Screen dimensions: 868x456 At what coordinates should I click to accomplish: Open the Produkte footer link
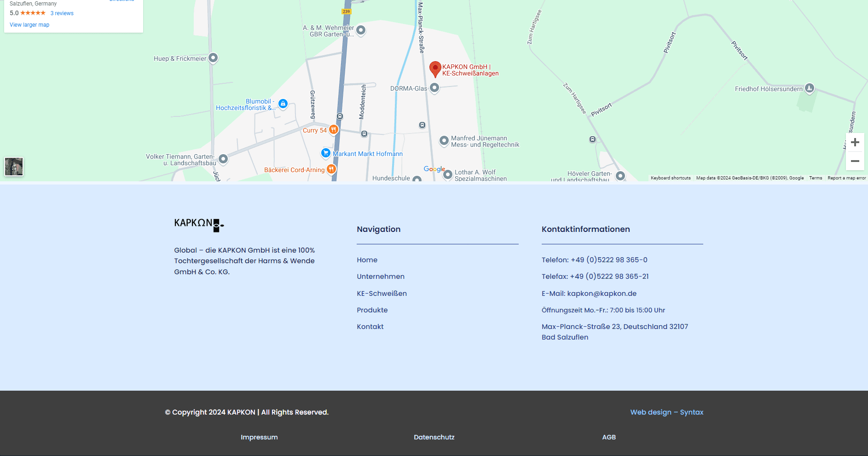click(x=372, y=310)
